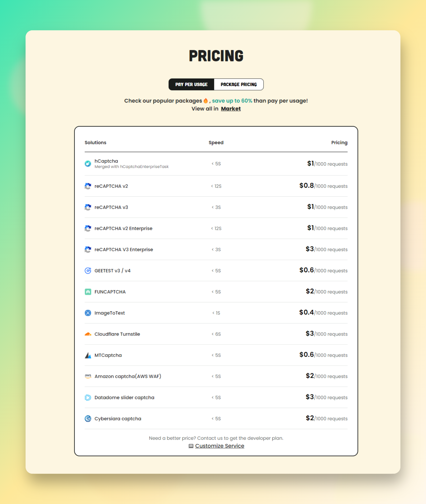
Task: Select the reCAPTCHA v2 Enterprise row
Action: [x=216, y=228]
